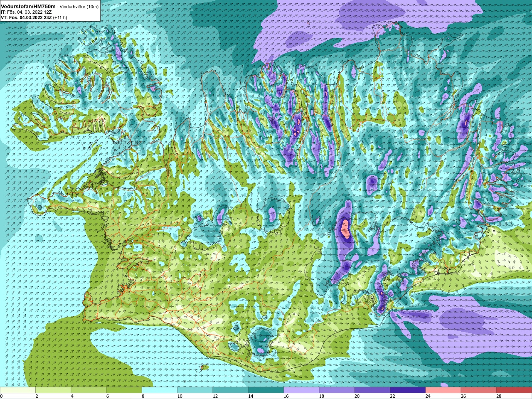This screenshot has height=399, width=532.
Task: Click the legend scale label "4"
Action: coord(72,396)
